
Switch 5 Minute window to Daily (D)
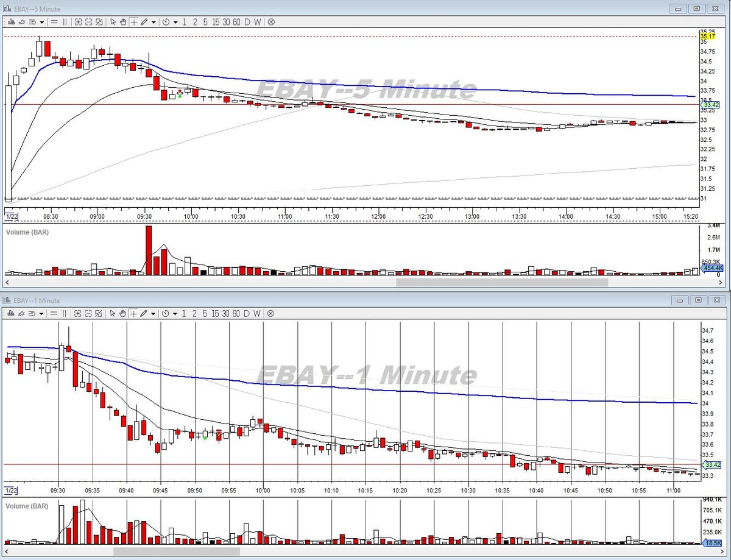click(x=247, y=21)
